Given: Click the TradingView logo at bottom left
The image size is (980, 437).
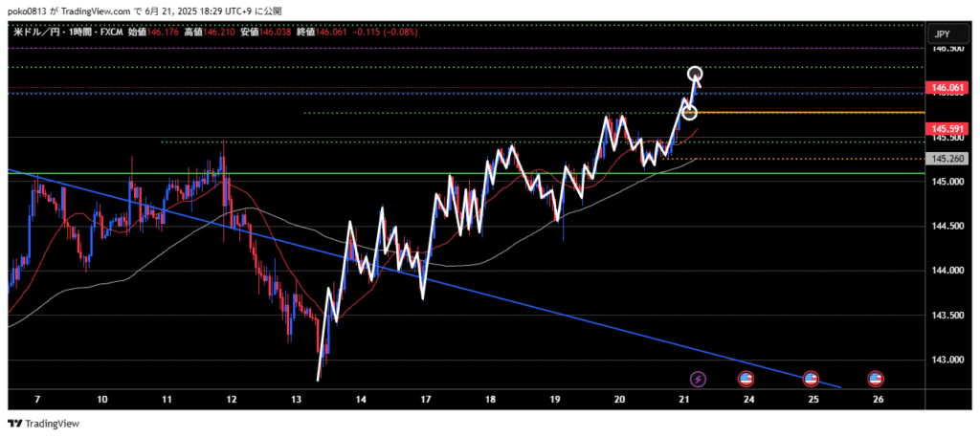Looking at the screenshot, I should (45, 424).
